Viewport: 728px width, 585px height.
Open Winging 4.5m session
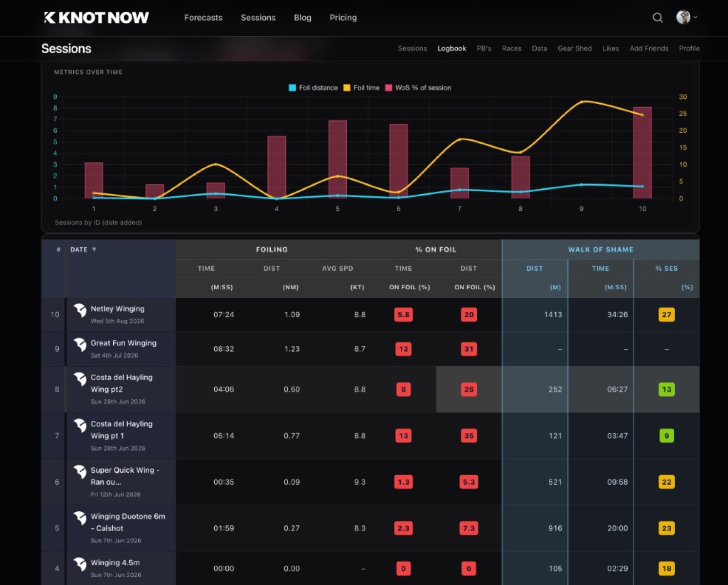115,563
